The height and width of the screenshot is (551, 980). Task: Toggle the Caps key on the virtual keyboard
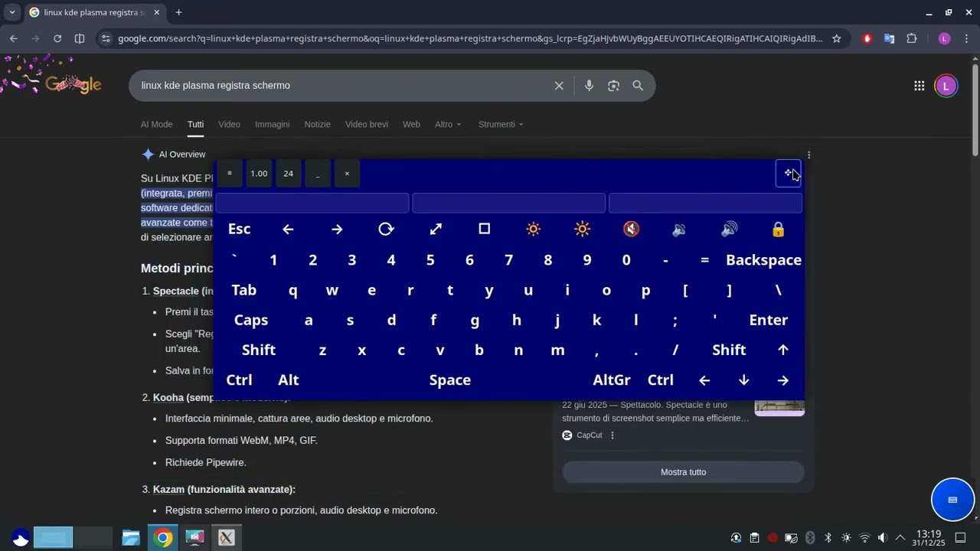coord(251,320)
